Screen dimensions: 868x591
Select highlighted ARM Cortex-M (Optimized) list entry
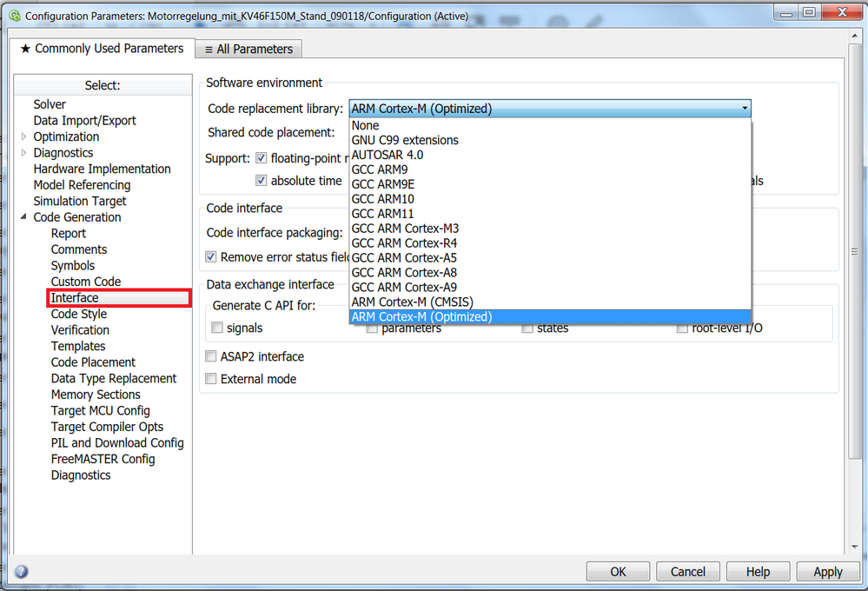[x=550, y=317]
